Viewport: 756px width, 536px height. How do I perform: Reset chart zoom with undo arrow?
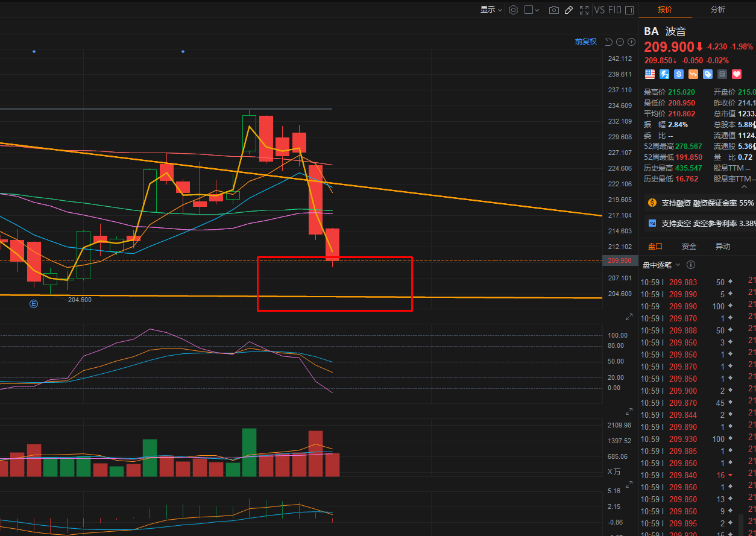[x=608, y=42]
